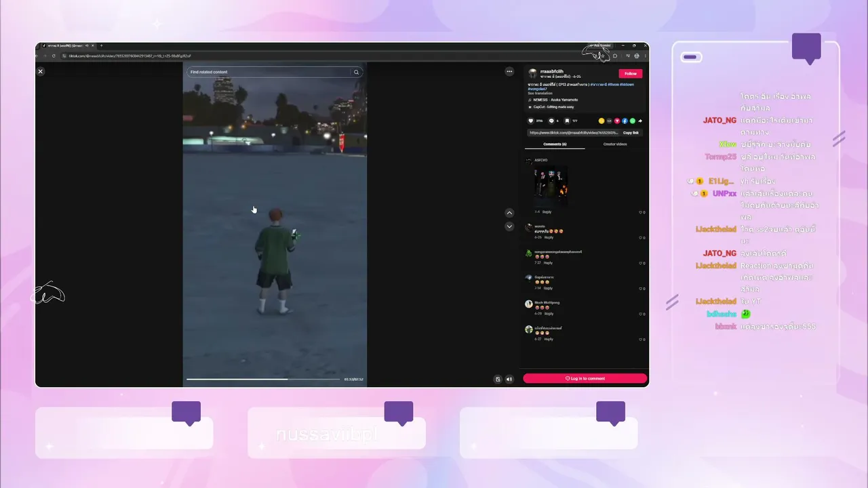Image resolution: width=868 pixels, height=488 pixels.
Task: Open more share options arrow
Action: pyautogui.click(x=640, y=121)
